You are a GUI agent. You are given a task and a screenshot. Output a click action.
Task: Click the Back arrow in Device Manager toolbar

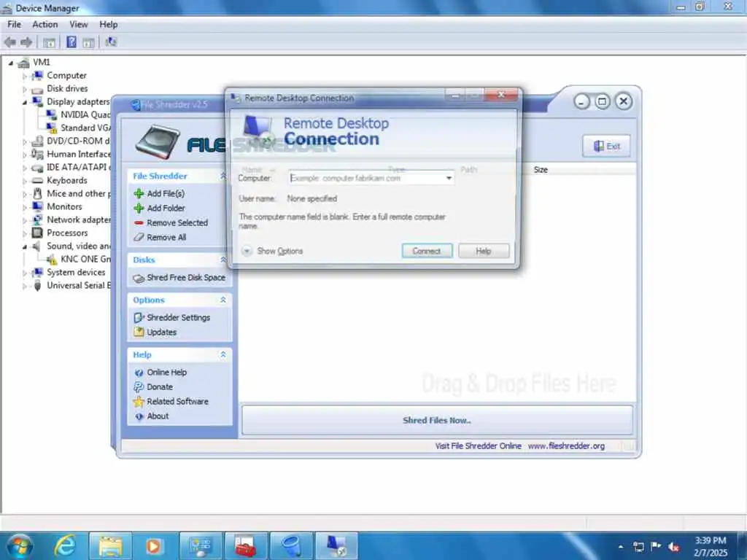9,42
